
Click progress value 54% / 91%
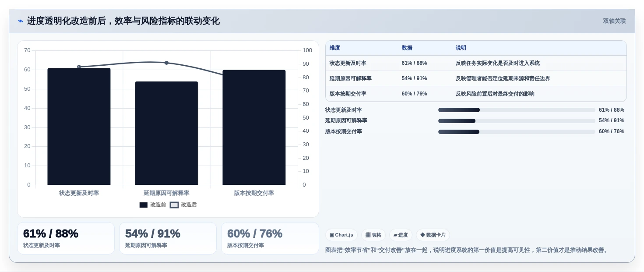click(612, 120)
